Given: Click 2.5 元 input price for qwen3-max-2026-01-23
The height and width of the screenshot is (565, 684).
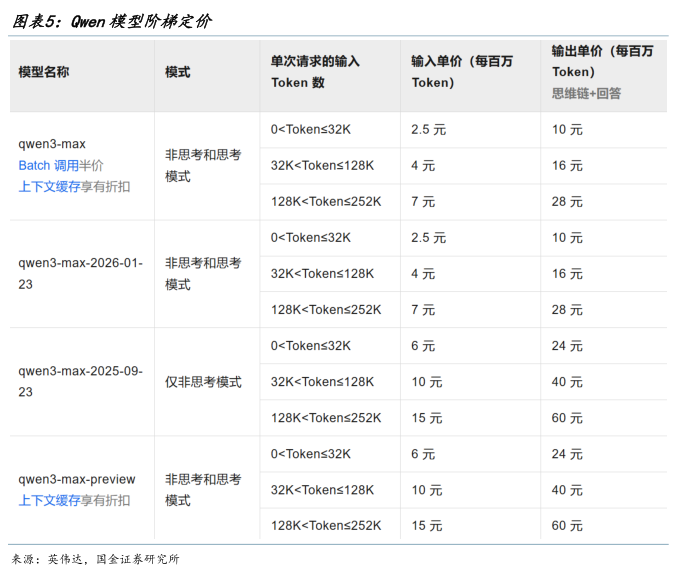Looking at the screenshot, I should [x=427, y=238].
